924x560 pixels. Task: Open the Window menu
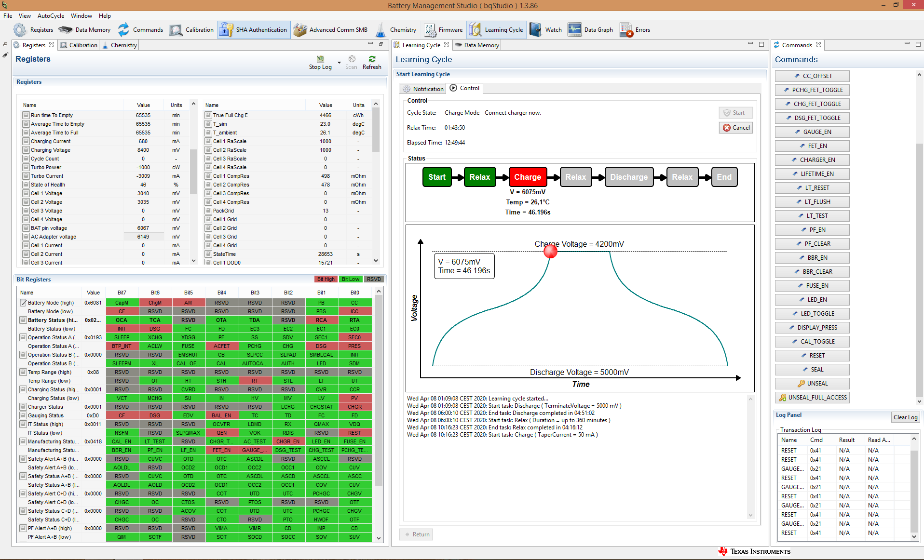coord(82,16)
